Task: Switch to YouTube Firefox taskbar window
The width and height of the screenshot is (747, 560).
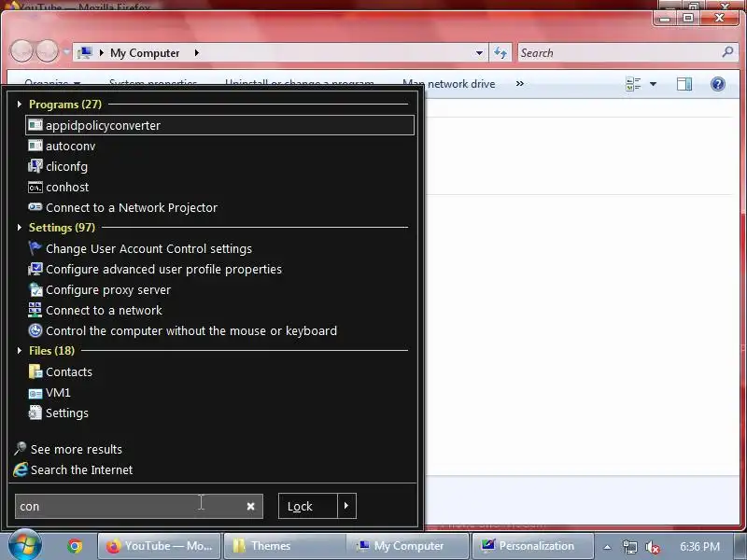Action: point(159,546)
